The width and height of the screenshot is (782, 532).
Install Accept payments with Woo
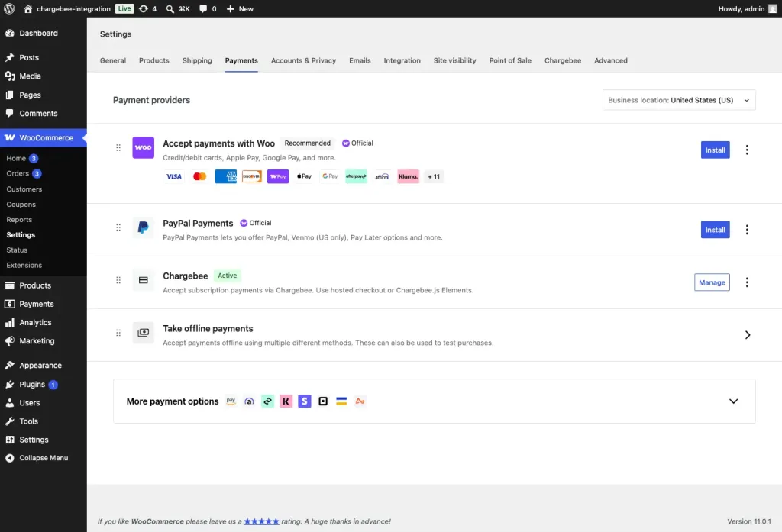(715, 150)
